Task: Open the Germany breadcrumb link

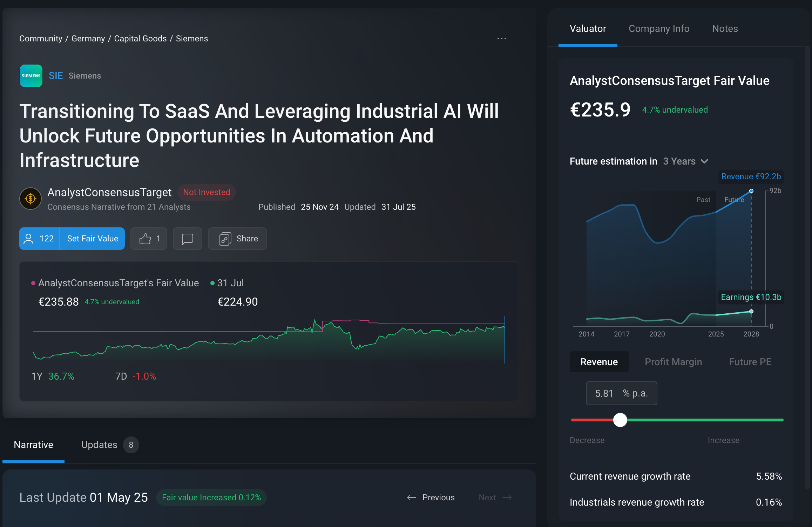Action: 88,39
